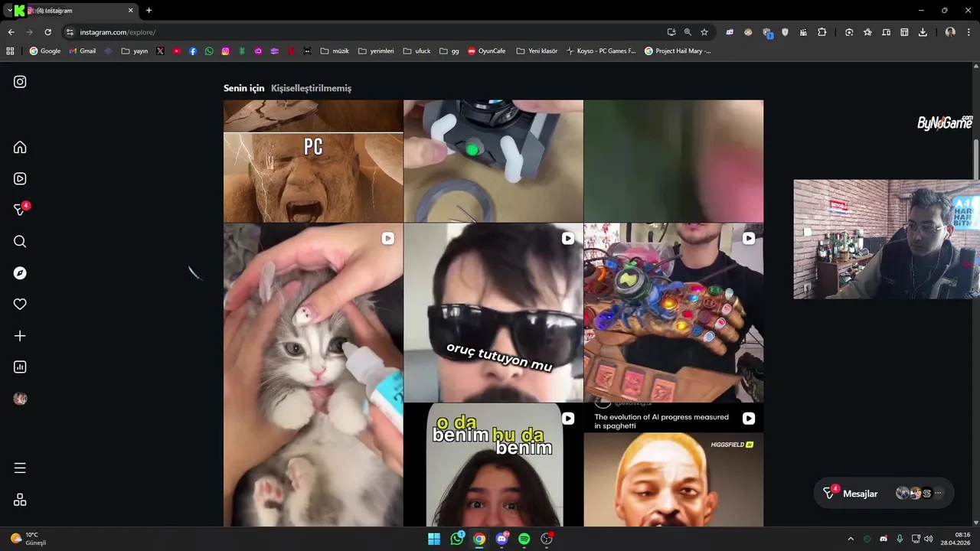Screen dimensions: 980x551
Task: Open Instagram Search in the sidebar
Action: tap(20, 242)
